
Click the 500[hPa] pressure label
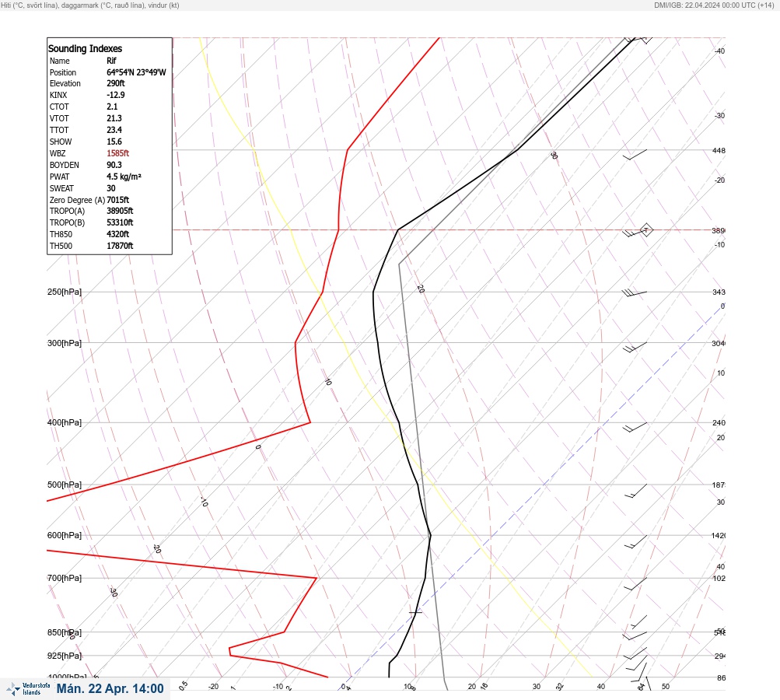[65, 485]
